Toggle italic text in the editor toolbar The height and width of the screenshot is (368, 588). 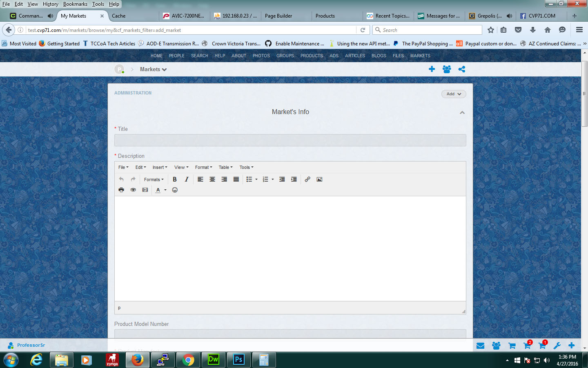(187, 180)
